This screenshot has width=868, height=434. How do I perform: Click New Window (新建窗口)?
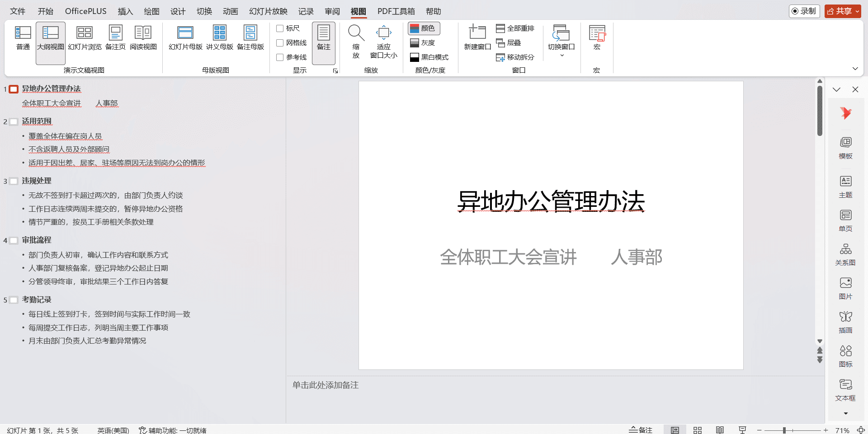click(477, 38)
